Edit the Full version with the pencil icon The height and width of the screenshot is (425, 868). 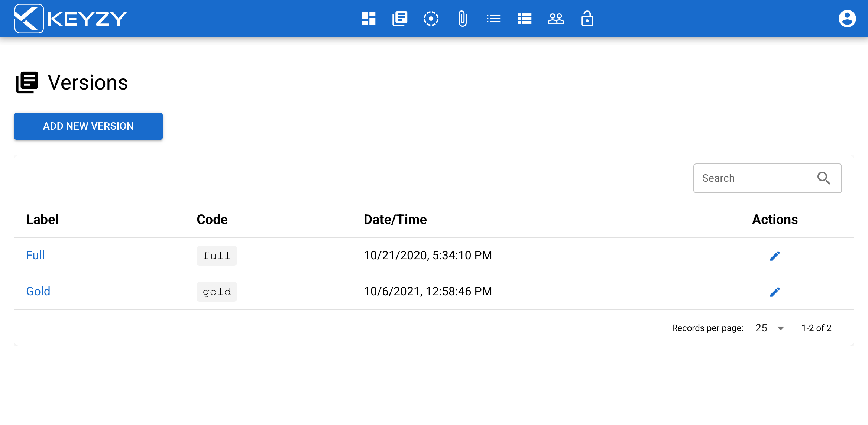point(775,255)
